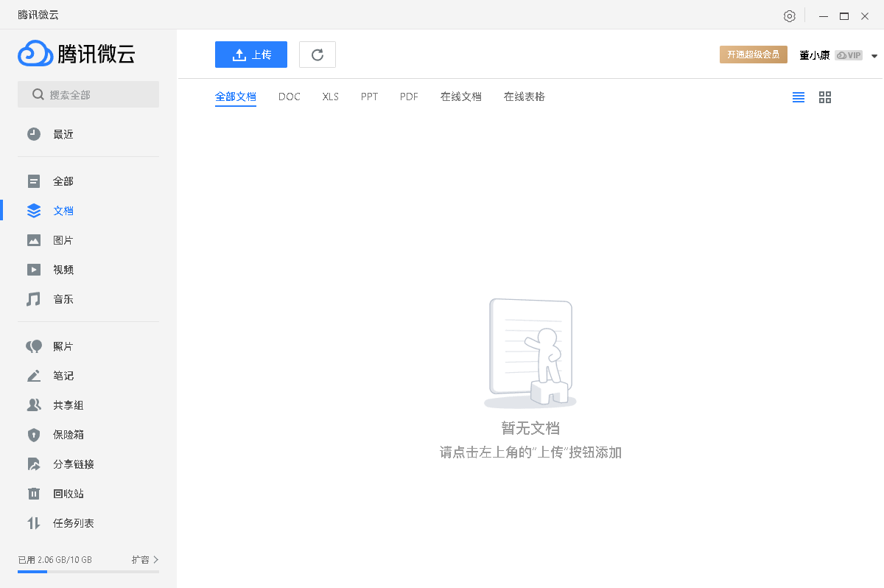Click the 上传 upload button
This screenshot has width=884, height=588.
250,54
